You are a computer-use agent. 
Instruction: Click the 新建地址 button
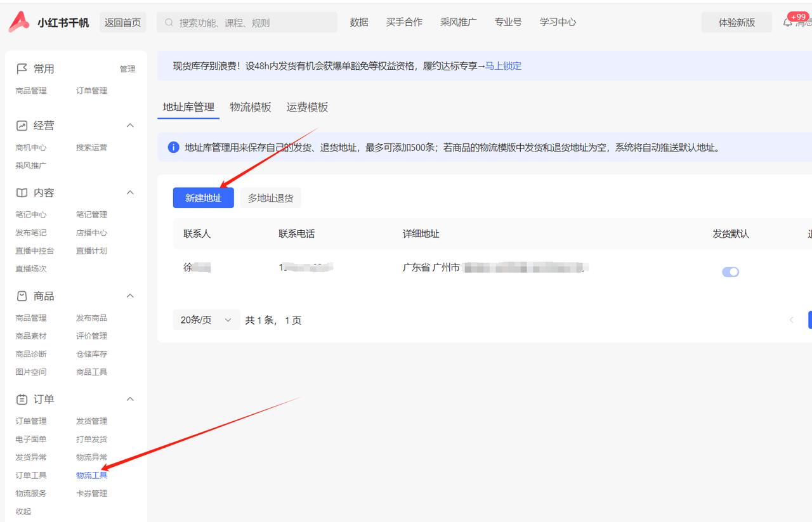pyautogui.click(x=203, y=197)
